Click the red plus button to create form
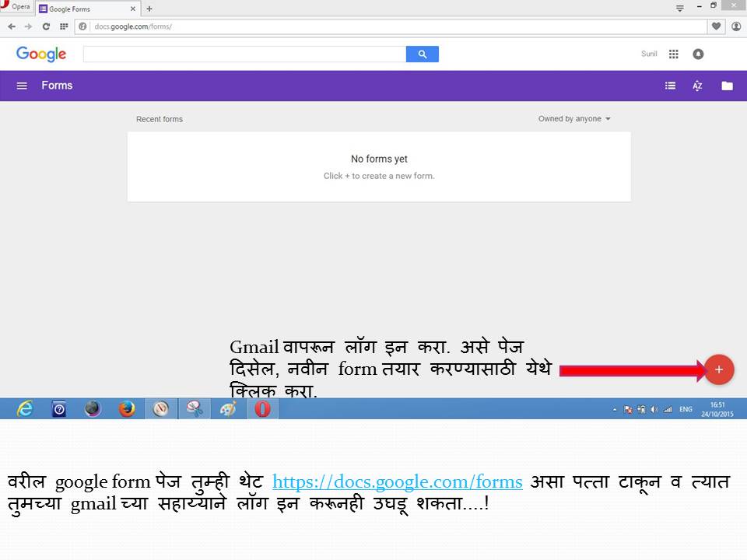 [719, 369]
